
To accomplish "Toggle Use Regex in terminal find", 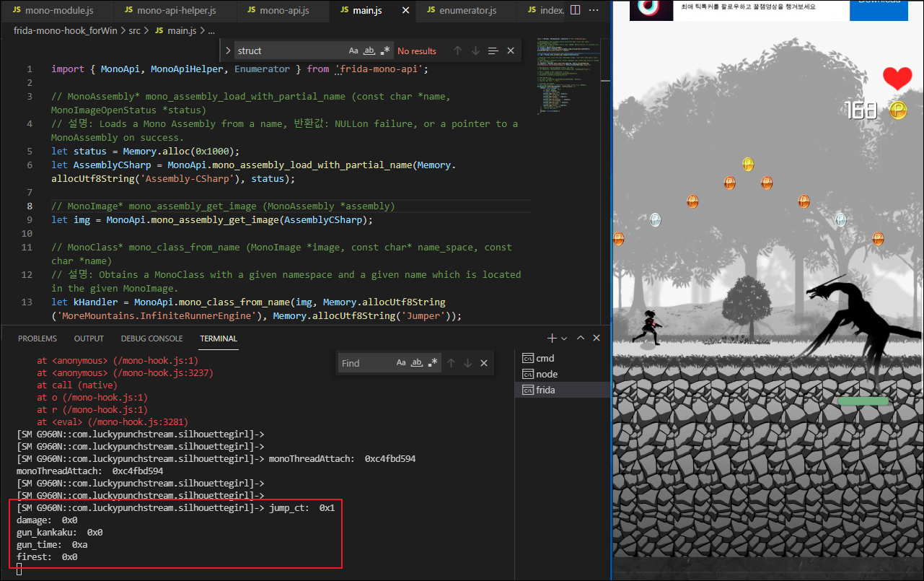I will click(x=432, y=363).
